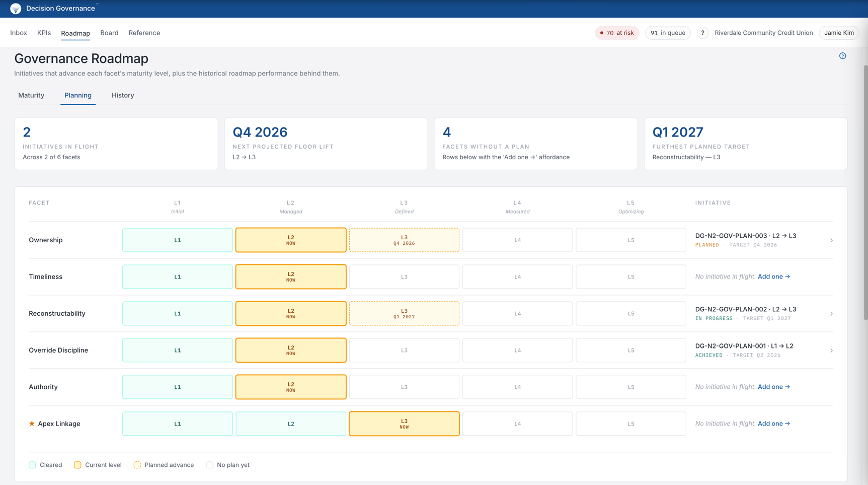Click the page info icon at top right
868x485 pixels.
pos(842,56)
